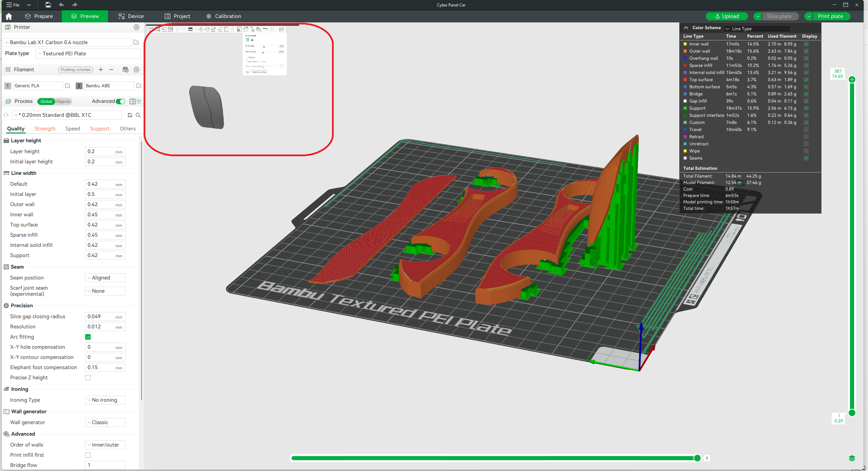Open the Seam position dropdown

pos(105,278)
